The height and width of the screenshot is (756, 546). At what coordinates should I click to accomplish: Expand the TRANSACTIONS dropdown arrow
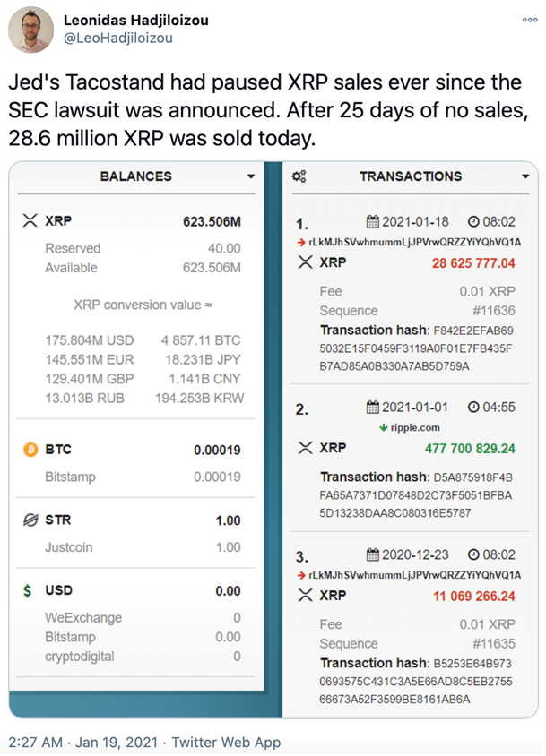click(x=525, y=176)
